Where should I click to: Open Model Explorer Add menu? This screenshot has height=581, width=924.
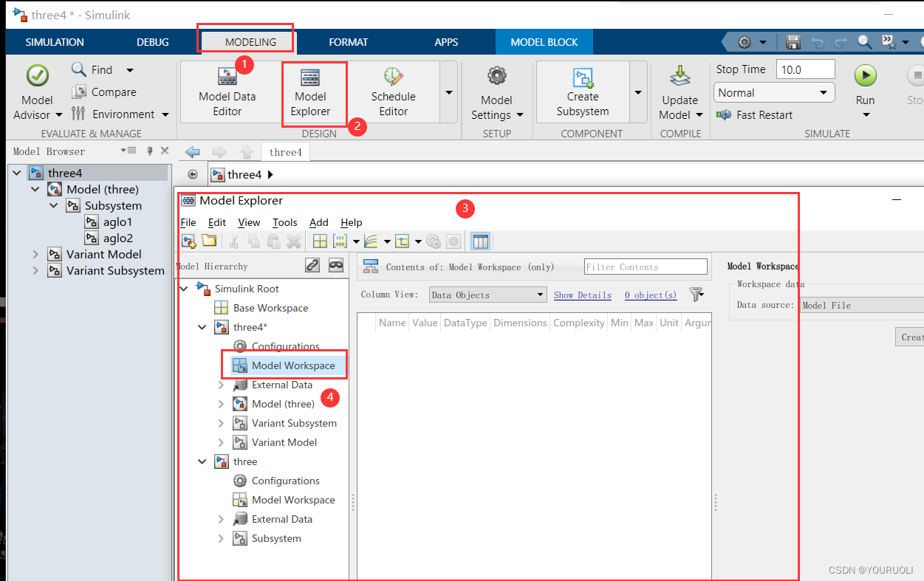[x=319, y=222]
